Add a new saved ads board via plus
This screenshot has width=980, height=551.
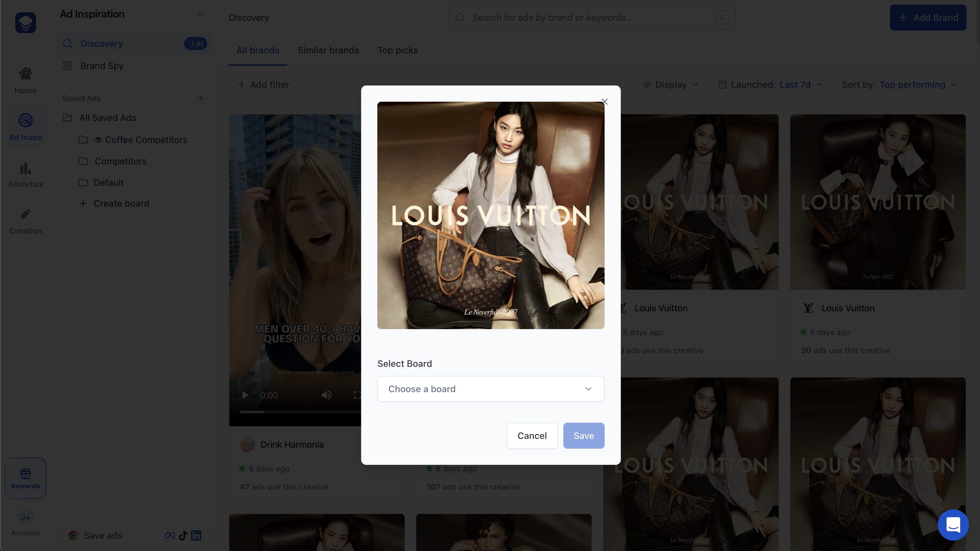[200, 98]
